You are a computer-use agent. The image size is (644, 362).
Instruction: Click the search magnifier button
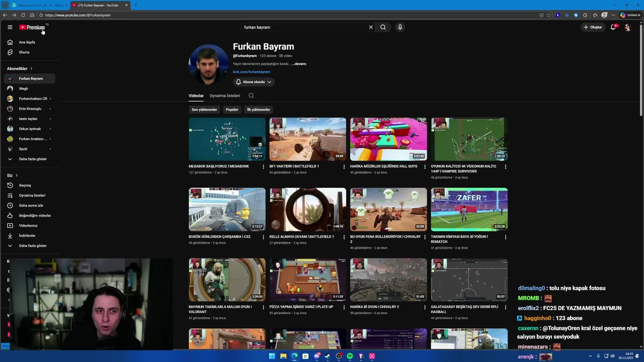[383, 27]
